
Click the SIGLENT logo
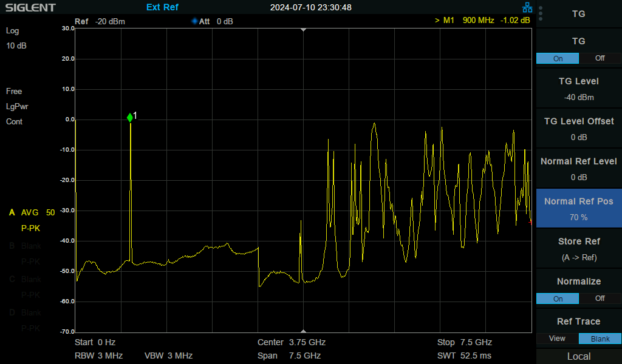[x=30, y=7]
